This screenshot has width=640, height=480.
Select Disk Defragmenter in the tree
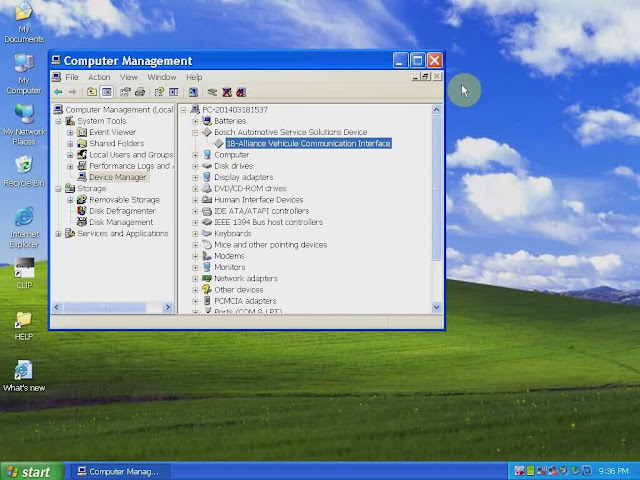pos(122,211)
